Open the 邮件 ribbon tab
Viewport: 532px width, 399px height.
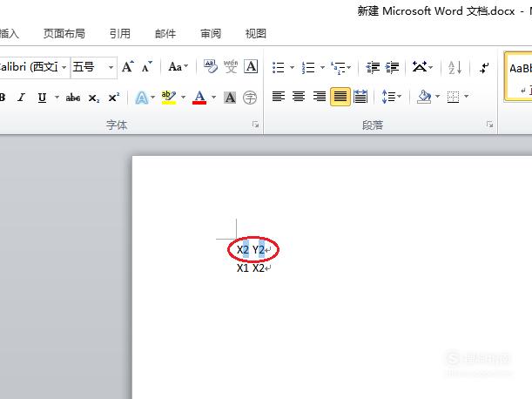point(165,34)
